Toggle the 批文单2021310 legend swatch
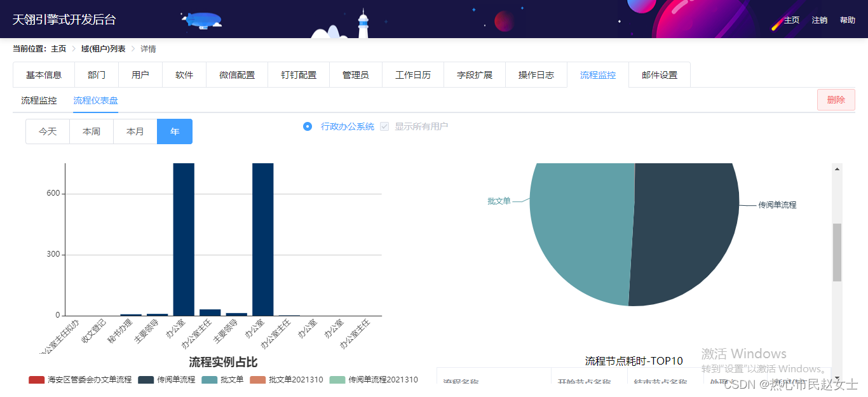The height and width of the screenshot is (397, 868). (257, 380)
